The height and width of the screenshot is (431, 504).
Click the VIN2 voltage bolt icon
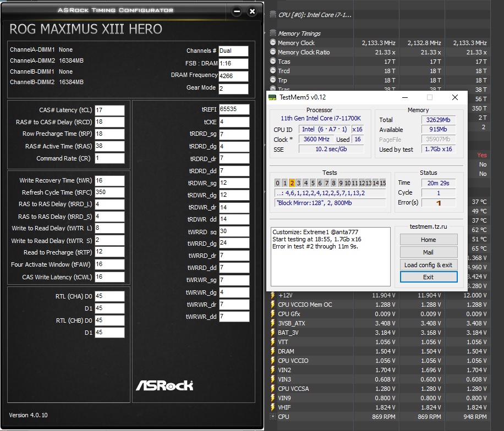click(x=273, y=369)
